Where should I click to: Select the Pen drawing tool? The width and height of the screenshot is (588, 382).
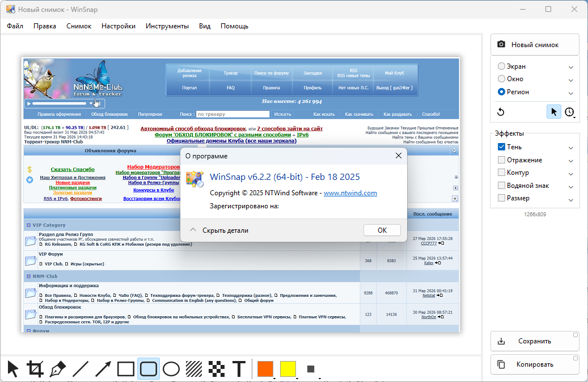pyautogui.click(x=58, y=370)
